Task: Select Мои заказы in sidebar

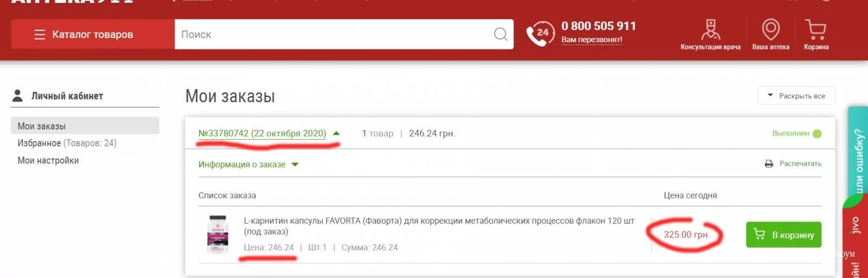Action: (x=85, y=125)
